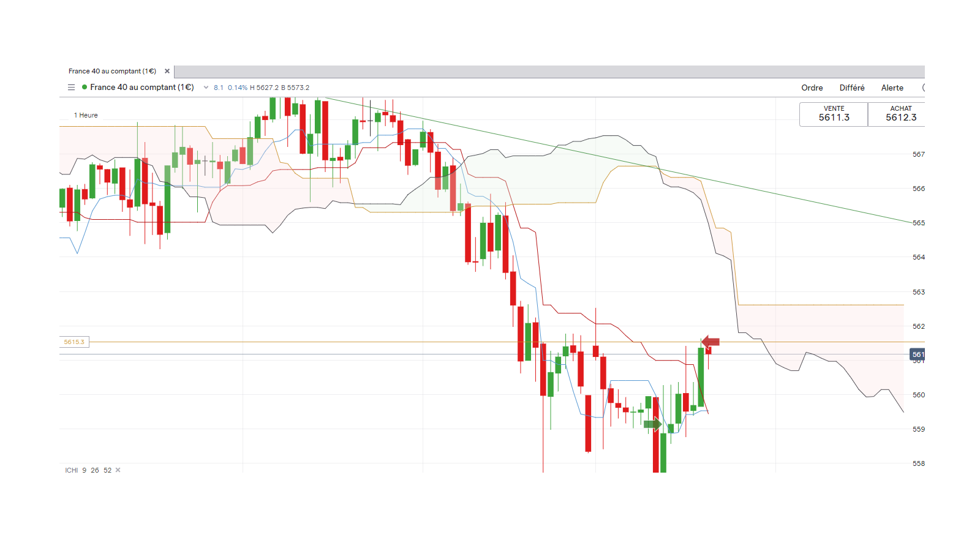
Task: Open the Ordre menu item
Action: 812,88
